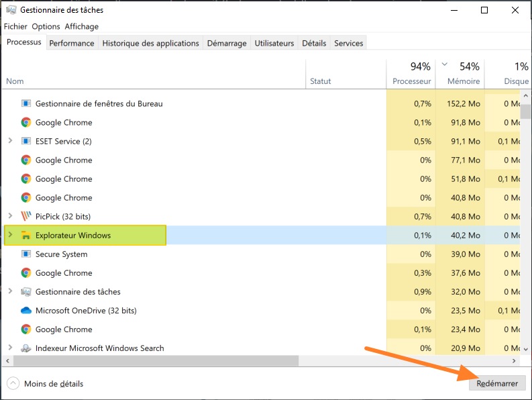Image resolution: width=532 pixels, height=400 pixels.
Task: Switch to the Performance tab
Action: point(72,43)
